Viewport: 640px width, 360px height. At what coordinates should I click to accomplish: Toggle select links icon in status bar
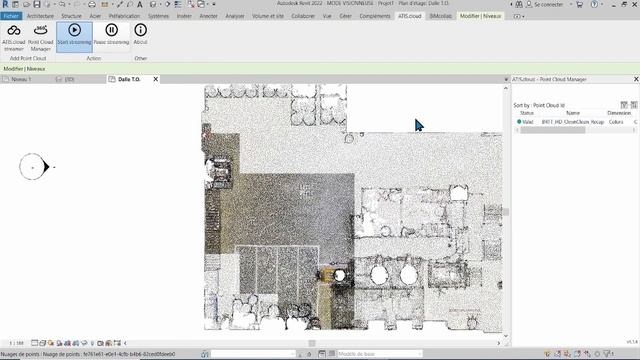click(547, 354)
